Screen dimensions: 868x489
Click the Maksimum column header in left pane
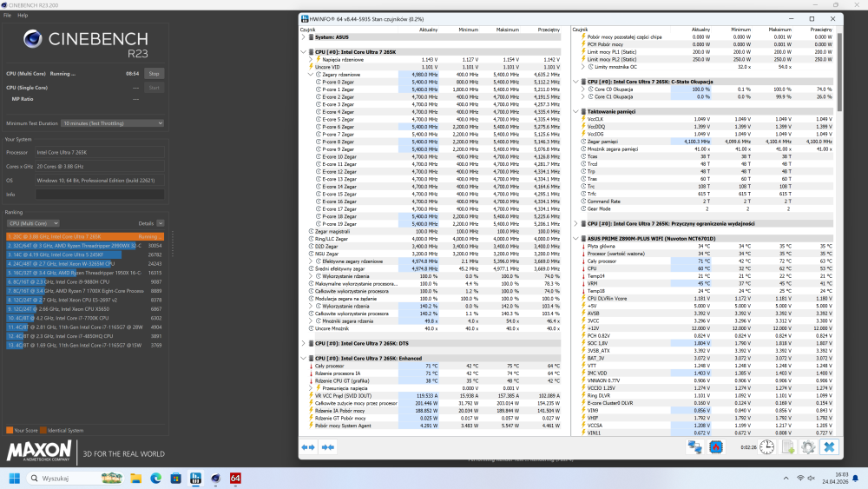(x=508, y=30)
